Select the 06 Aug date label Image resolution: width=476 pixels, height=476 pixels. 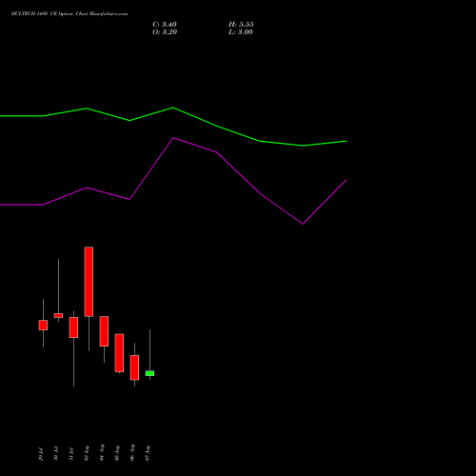(132, 453)
